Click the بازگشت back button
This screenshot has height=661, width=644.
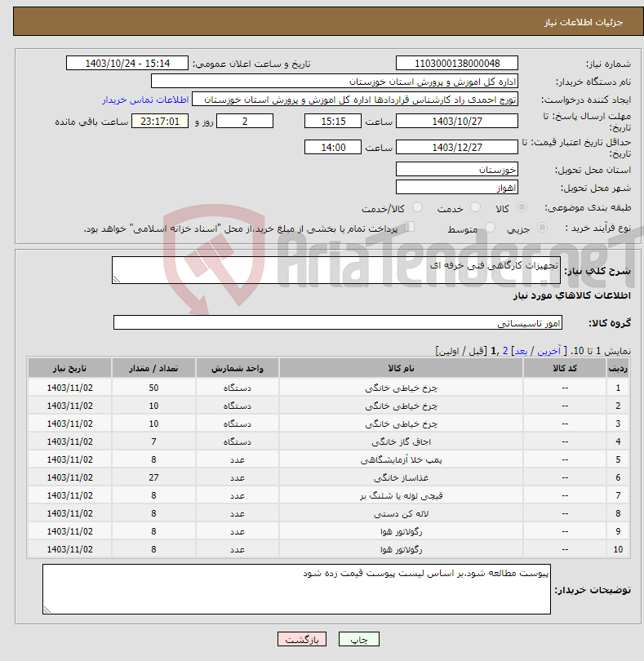click(x=302, y=639)
